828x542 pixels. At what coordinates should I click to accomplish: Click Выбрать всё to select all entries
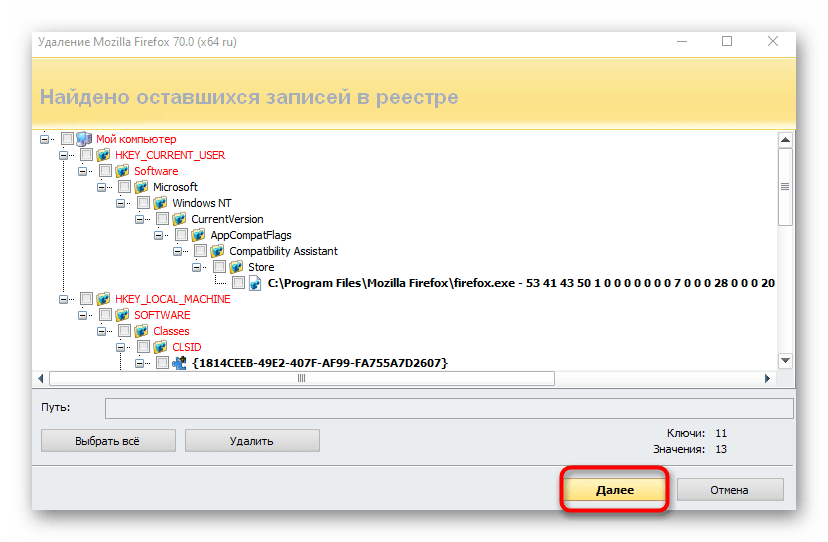click(108, 441)
